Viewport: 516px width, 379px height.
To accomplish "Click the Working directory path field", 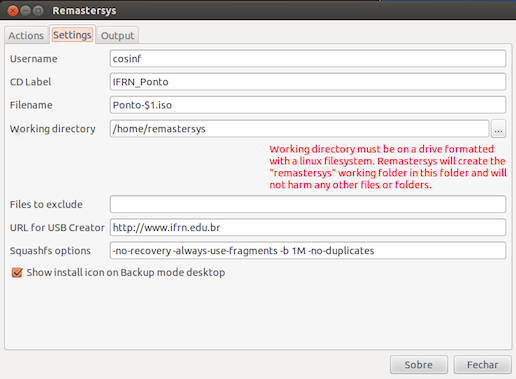I will tap(299, 129).
